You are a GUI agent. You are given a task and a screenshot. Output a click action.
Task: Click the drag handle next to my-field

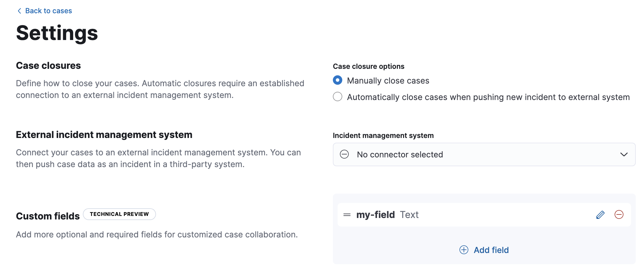coord(347,214)
